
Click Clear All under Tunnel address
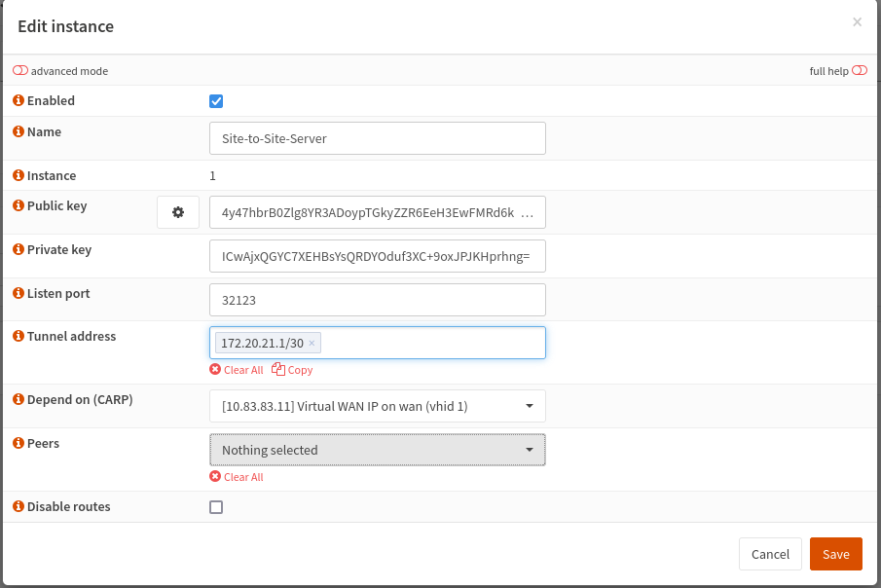[x=237, y=370]
